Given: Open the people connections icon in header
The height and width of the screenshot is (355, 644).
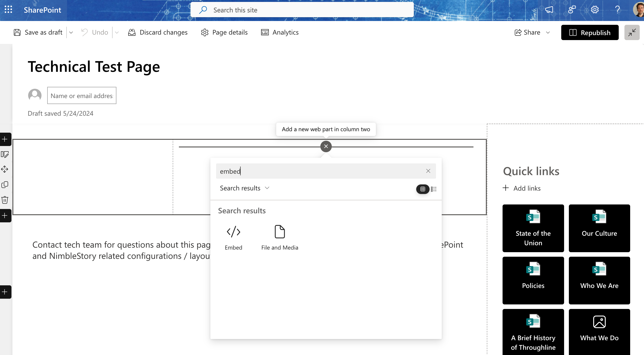Looking at the screenshot, I should coord(572,10).
